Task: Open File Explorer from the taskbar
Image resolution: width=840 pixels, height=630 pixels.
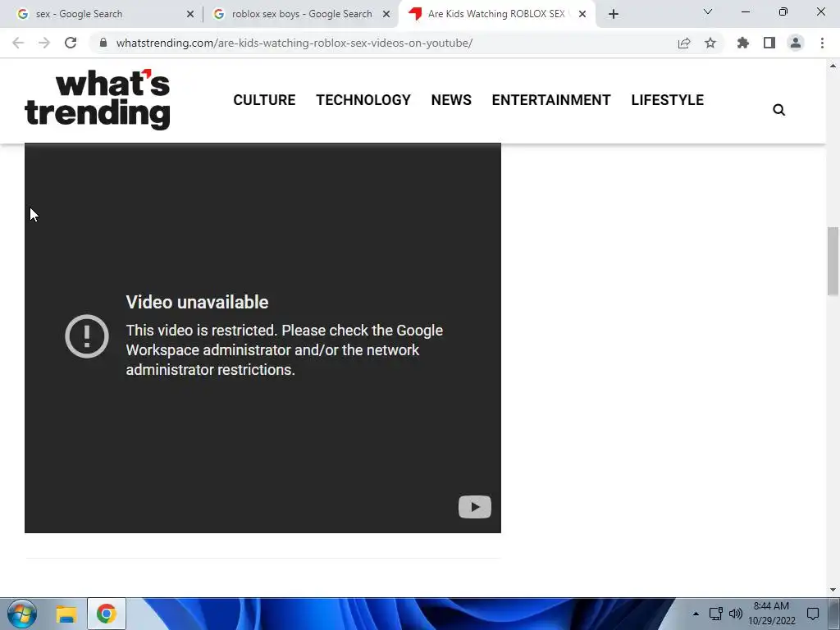Action: click(66, 614)
